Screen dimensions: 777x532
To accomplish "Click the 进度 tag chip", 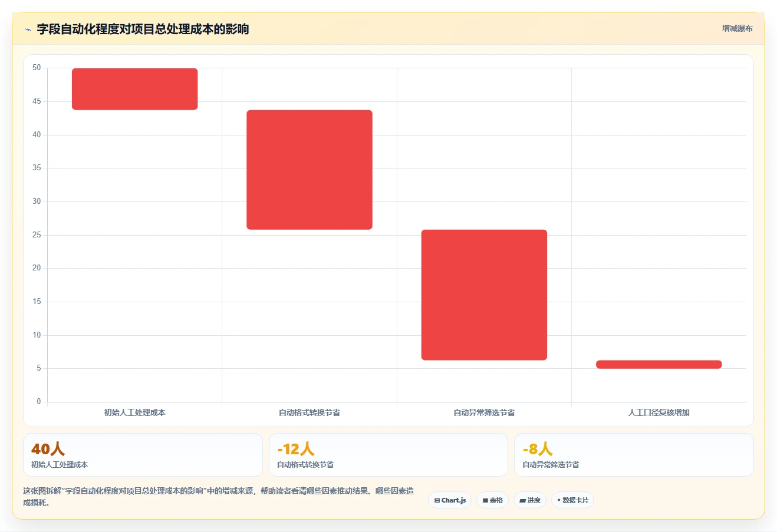I will [x=530, y=500].
